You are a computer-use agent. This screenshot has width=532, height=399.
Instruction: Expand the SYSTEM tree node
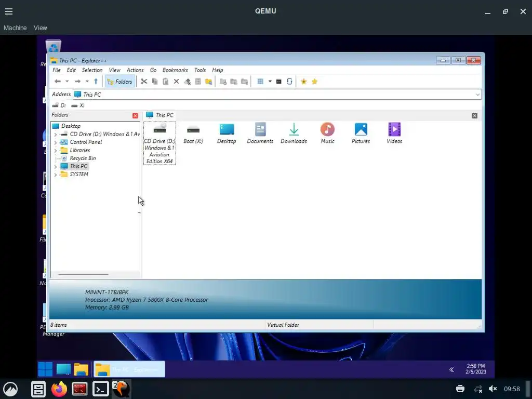(x=56, y=175)
